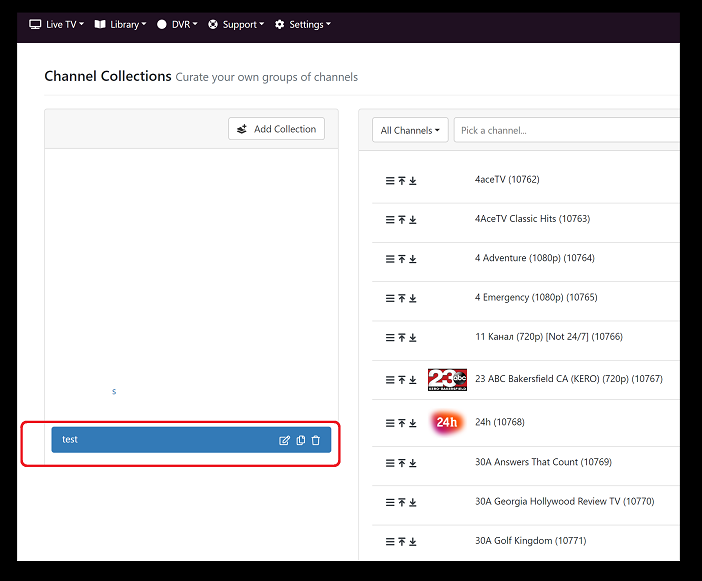Open the All Channels filter dropdown
This screenshot has height=581, width=702.
click(410, 130)
